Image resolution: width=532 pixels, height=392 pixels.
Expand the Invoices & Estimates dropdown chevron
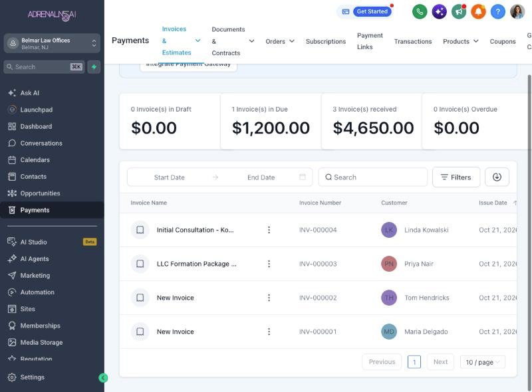click(198, 41)
